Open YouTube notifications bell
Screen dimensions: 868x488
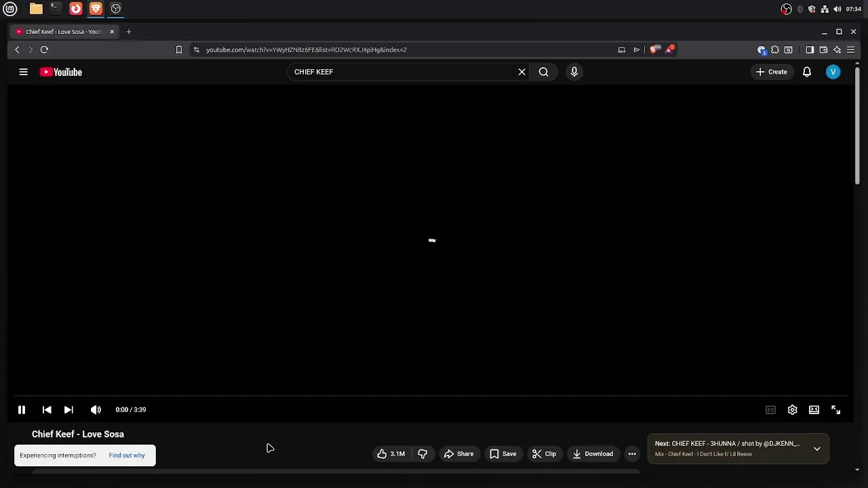(x=807, y=72)
